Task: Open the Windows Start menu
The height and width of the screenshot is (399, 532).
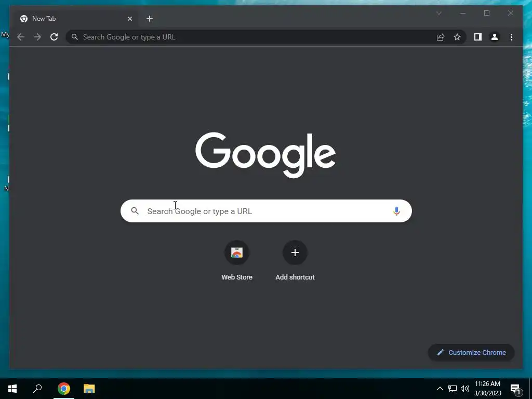Action: click(12, 389)
